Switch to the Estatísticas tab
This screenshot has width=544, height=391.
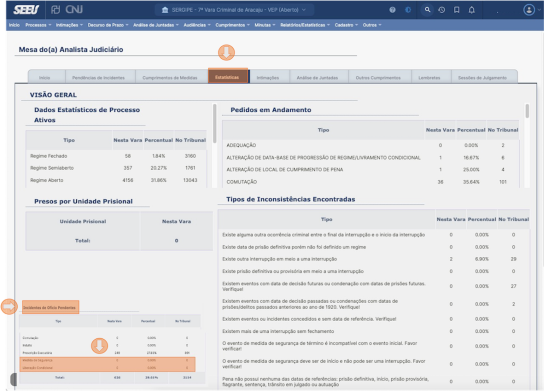coord(227,77)
